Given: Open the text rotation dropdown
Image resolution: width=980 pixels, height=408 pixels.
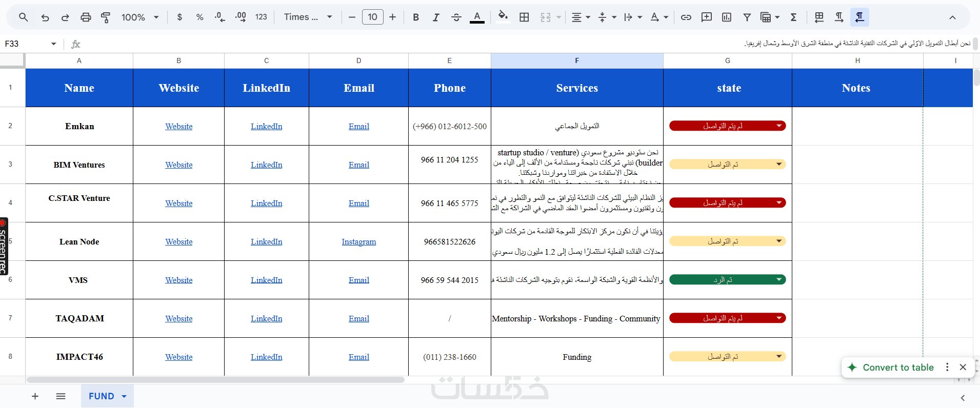Looking at the screenshot, I should click(x=659, y=17).
